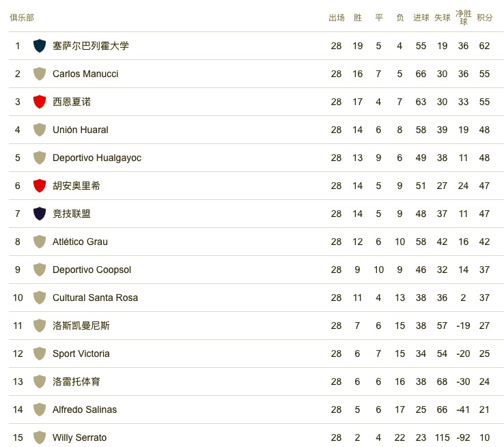Click the Willy Serrato crest icon
The height and width of the screenshot is (447, 504).
pos(40,437)
